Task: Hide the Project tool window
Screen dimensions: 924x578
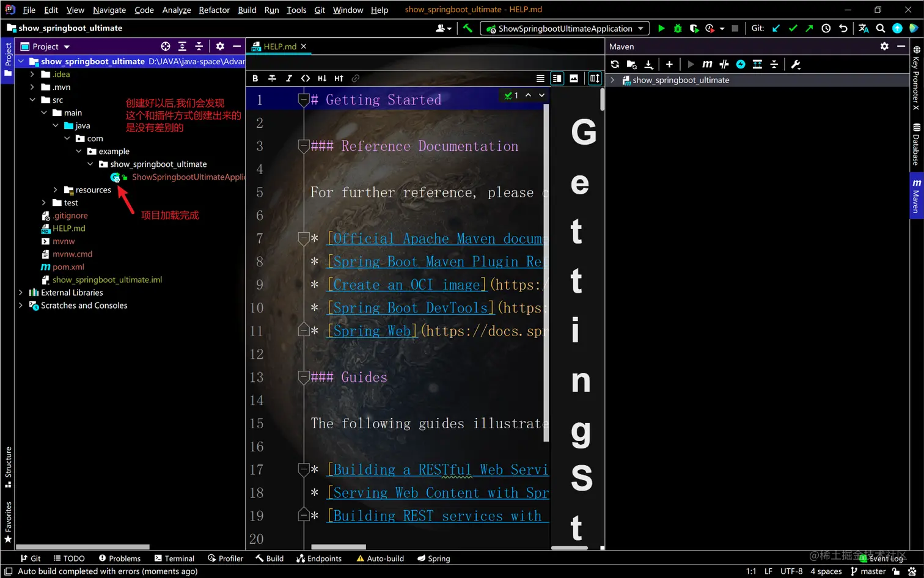Action: click(x=237, y=46)
